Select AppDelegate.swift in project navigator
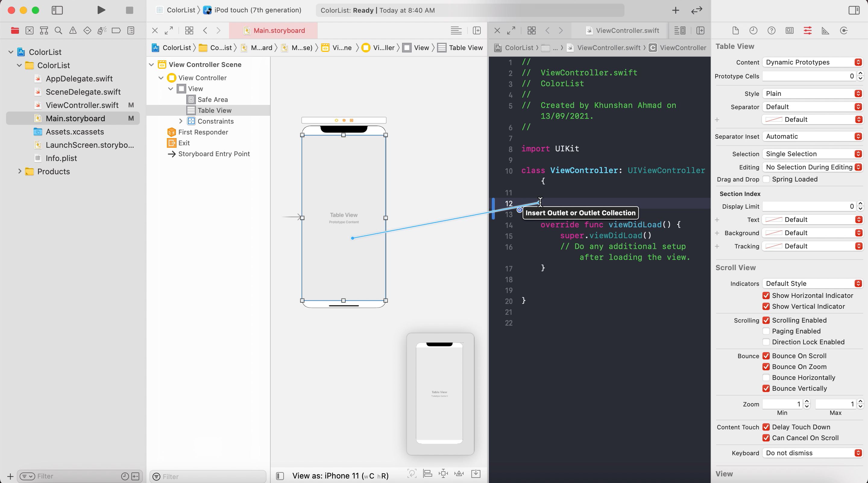 point(79,78)
